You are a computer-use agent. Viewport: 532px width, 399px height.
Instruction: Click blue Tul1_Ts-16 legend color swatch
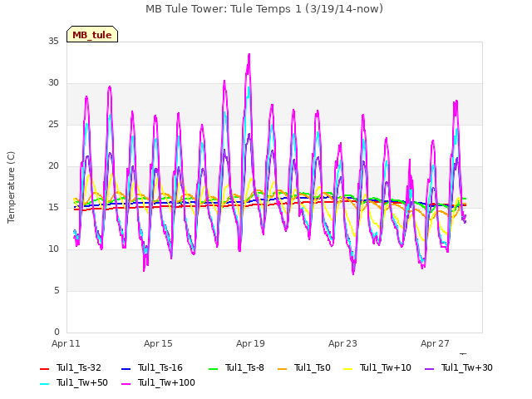126,368
